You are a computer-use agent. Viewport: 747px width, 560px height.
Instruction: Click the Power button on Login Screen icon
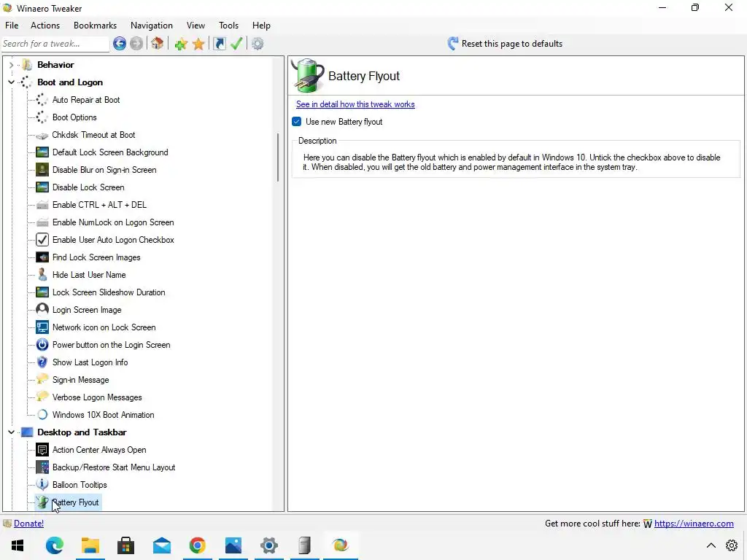(x=42, y=345)
